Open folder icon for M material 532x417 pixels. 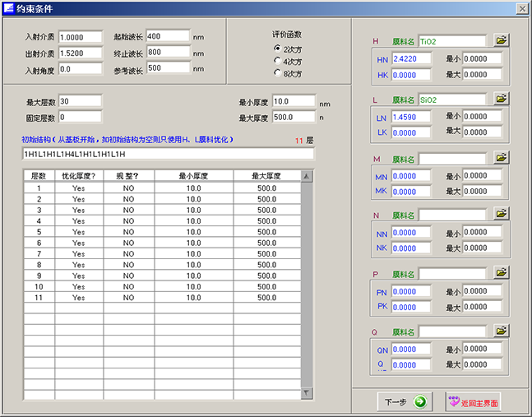click(x=501, y=157)
